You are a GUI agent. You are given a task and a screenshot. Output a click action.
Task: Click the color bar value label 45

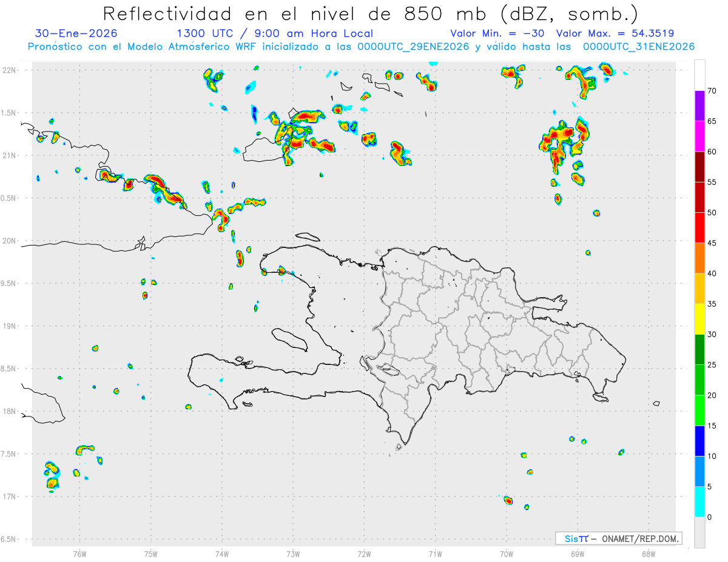tap(712, 243)
